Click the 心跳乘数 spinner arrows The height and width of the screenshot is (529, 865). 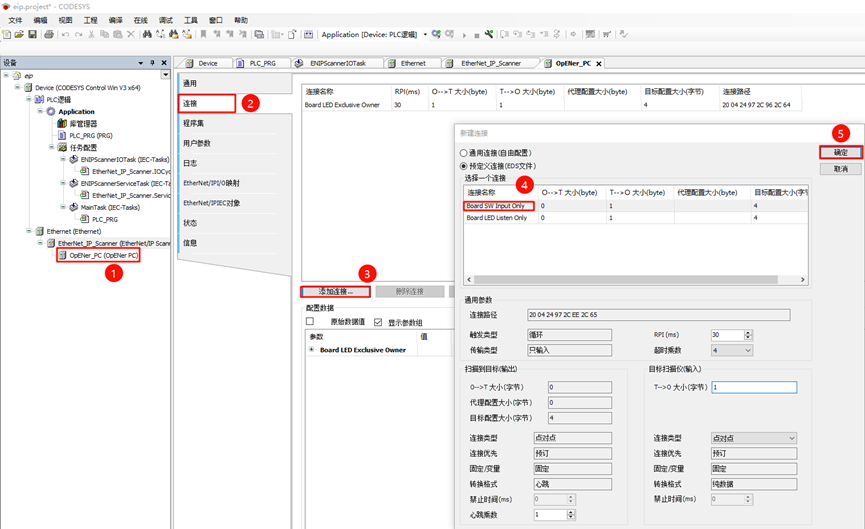tap(571, 515)
